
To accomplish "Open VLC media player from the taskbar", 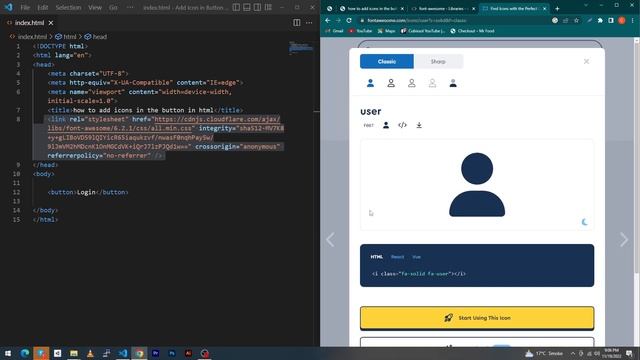I will point(90,353).
